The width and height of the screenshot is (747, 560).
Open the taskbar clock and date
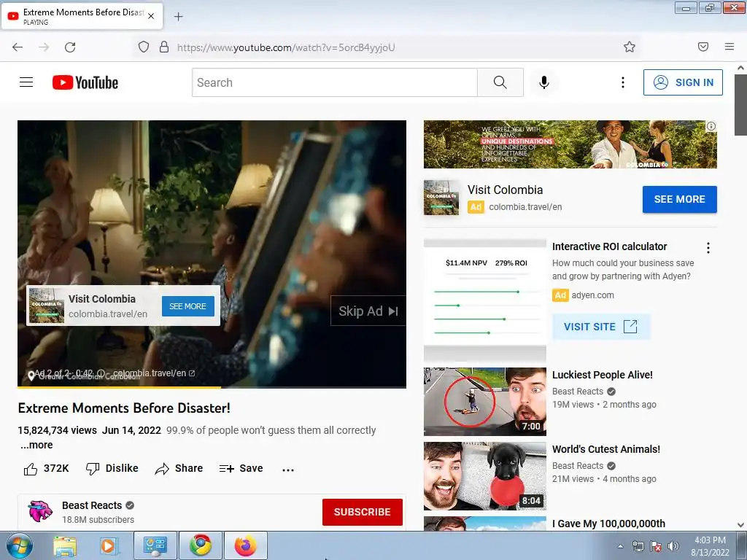coord(710,546)
